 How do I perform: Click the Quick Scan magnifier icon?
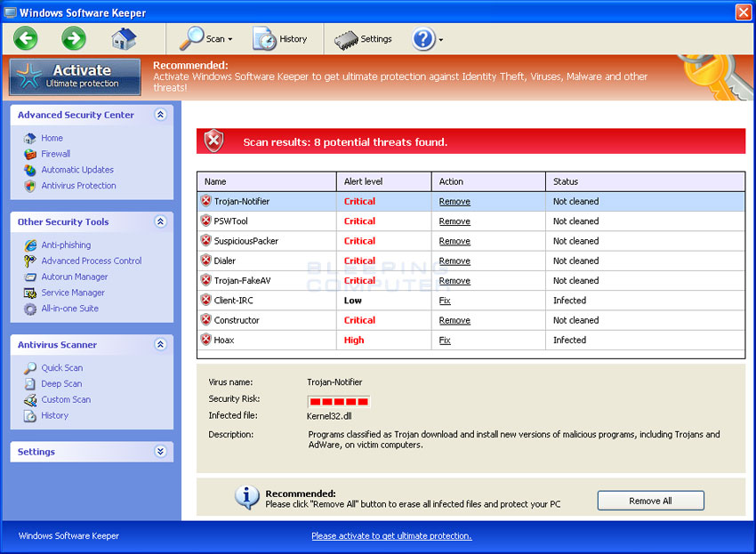coord(30,368)
